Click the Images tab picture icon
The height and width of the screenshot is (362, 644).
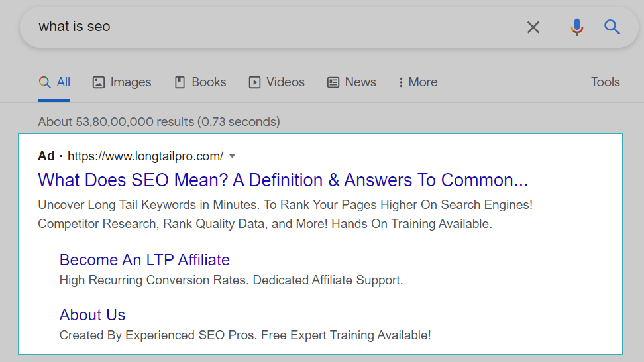pos(99,82)
